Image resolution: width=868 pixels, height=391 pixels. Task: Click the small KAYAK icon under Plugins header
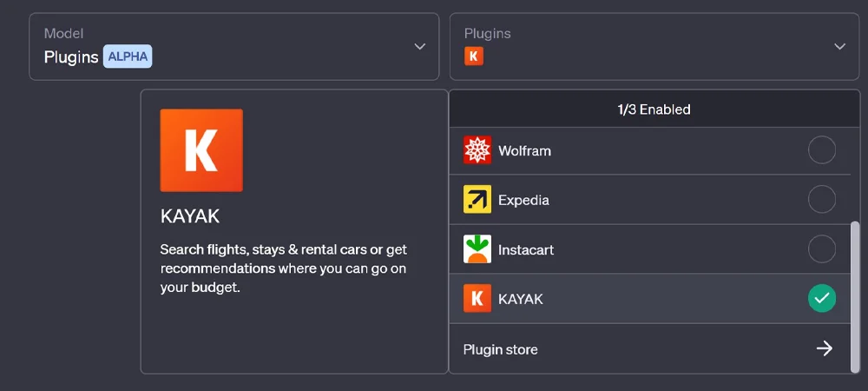pos(474,56)
